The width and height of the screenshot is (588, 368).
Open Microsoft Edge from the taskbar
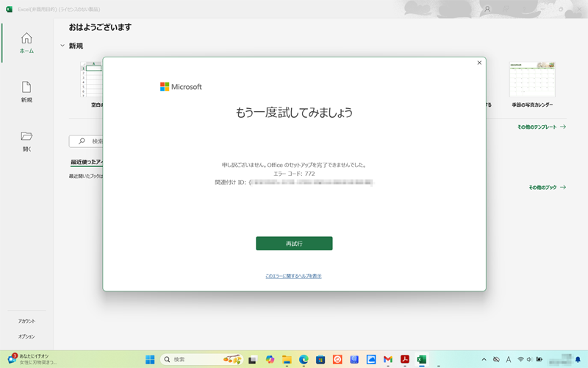(x=304, y=359)
